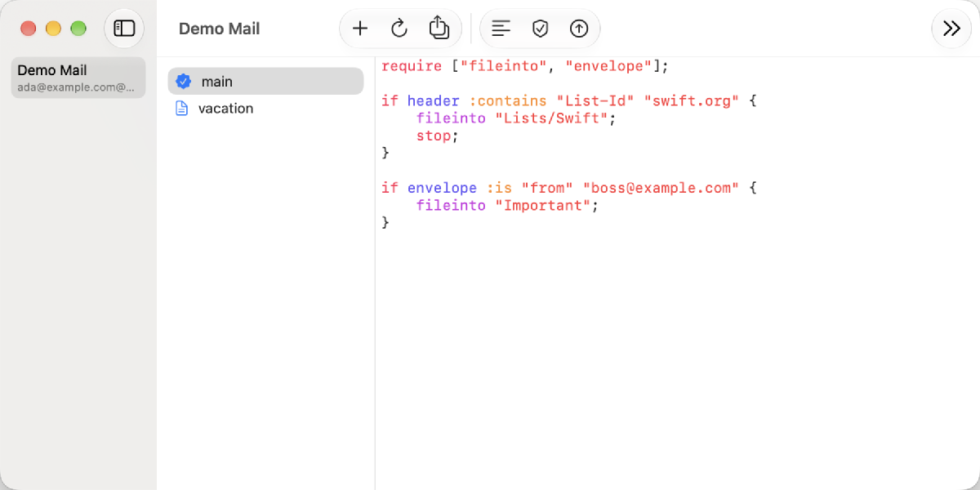Click the refresh circular arrow icon
The width and height of the screenshot is (980, 490).
coord(399,29)
